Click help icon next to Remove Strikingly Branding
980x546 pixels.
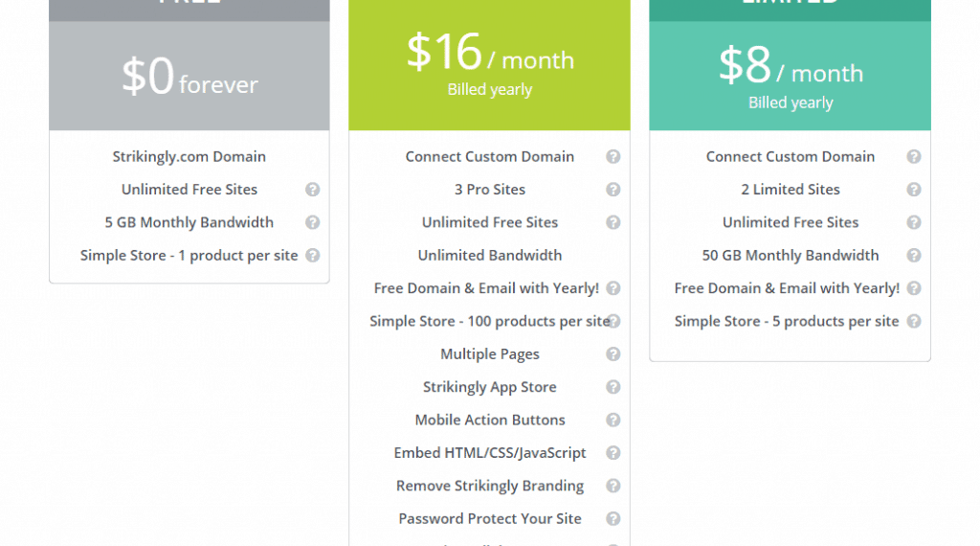(x=613, y=486)
